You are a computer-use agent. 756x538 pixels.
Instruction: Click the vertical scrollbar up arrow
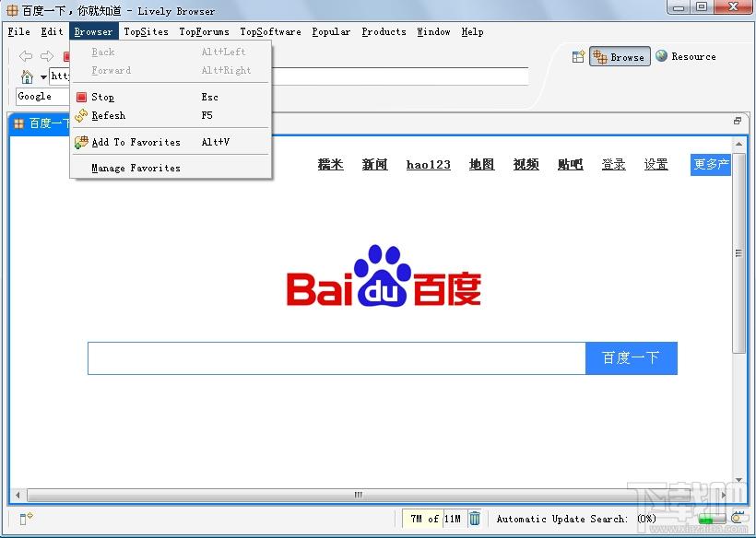(738, 144)
